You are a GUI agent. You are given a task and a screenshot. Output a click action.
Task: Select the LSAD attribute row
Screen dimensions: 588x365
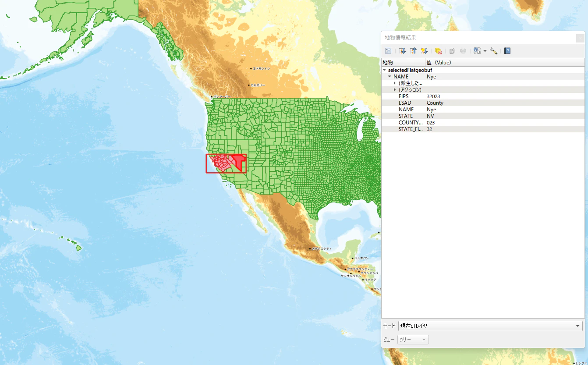(x=483, y=103)
